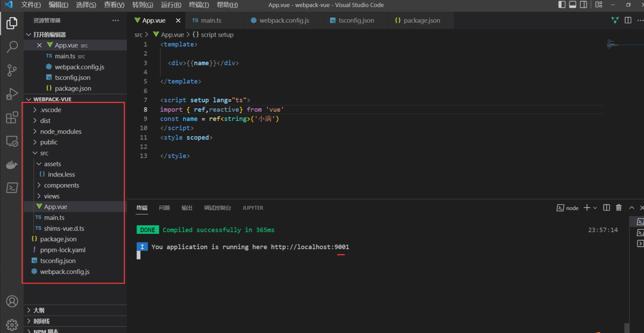The width and height of the screenshot is (644, 333).
Task: Open the Docker view icon
Action: [x=12, y=165]
